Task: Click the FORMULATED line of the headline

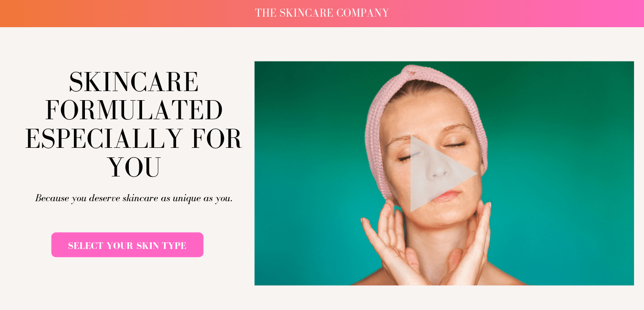Action: click(x=134, y=110)
